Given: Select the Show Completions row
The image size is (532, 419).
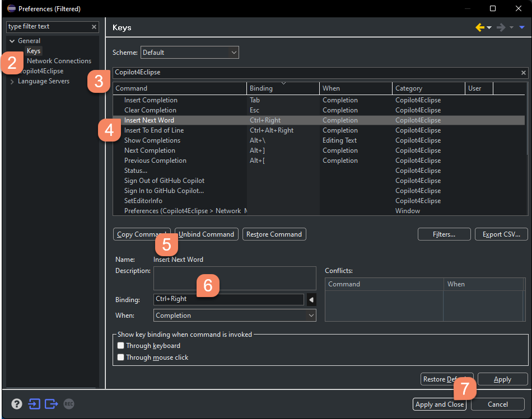Looking at the screenshot, I should 319,140.
